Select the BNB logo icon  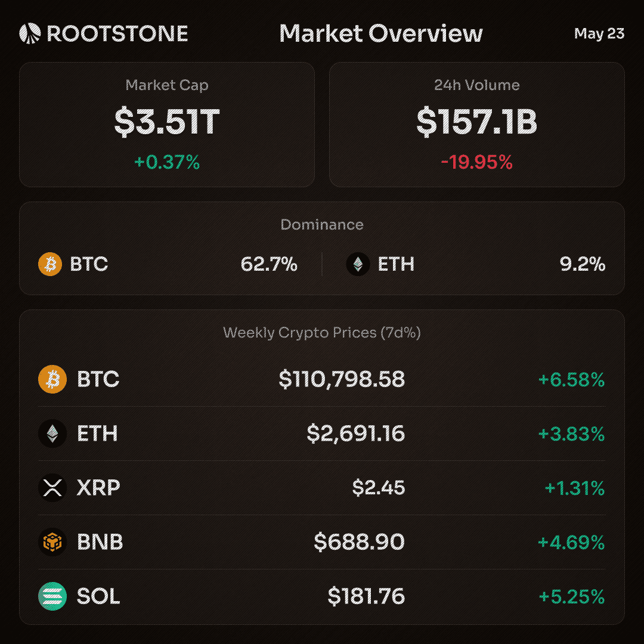[52, 542]
